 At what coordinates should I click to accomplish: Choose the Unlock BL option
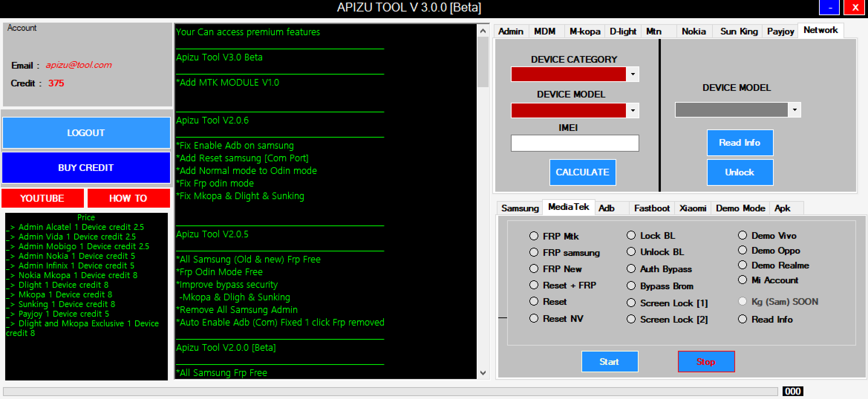pos(631,252)
